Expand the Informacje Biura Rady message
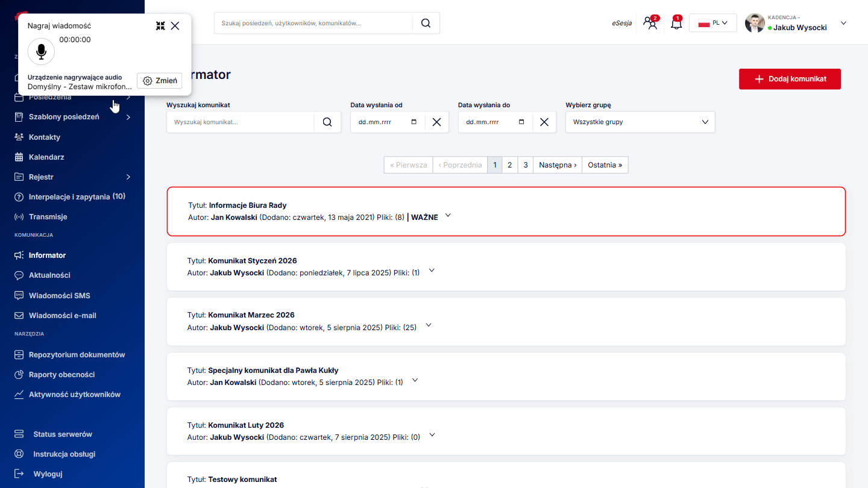The width and height of the screenshot is (868, 488). click(x=448, y=216)
